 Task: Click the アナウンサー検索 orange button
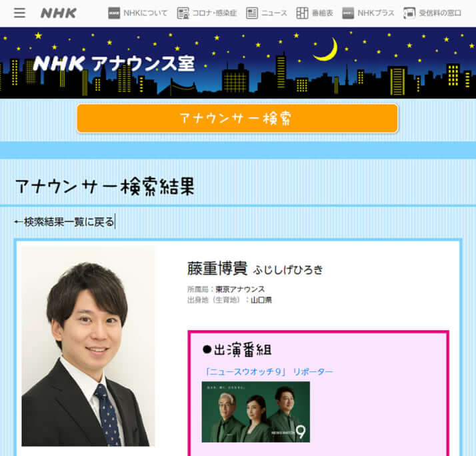coord(237,118)
